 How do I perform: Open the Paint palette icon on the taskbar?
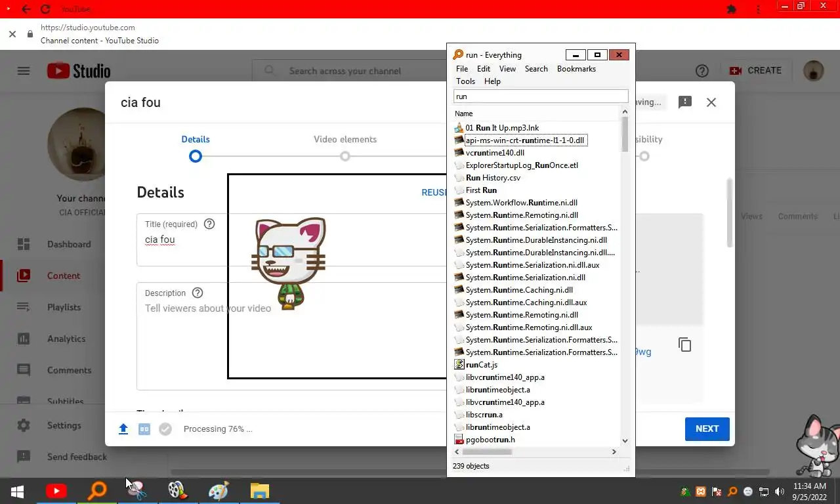(x=219, y=491)
